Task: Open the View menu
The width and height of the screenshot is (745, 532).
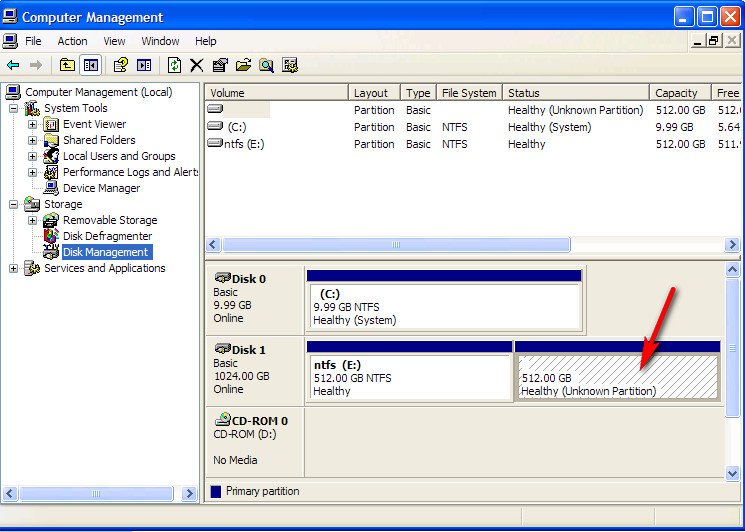Action: pos(114,41)
